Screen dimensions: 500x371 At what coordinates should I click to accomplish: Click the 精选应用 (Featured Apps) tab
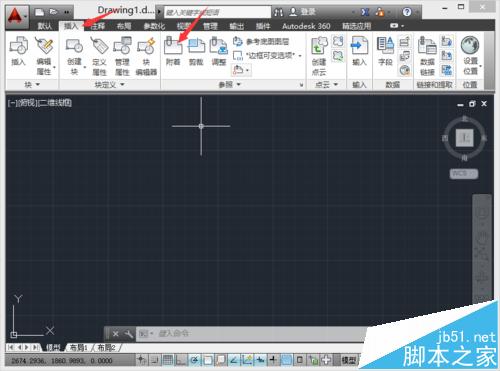tap(357, 26)
